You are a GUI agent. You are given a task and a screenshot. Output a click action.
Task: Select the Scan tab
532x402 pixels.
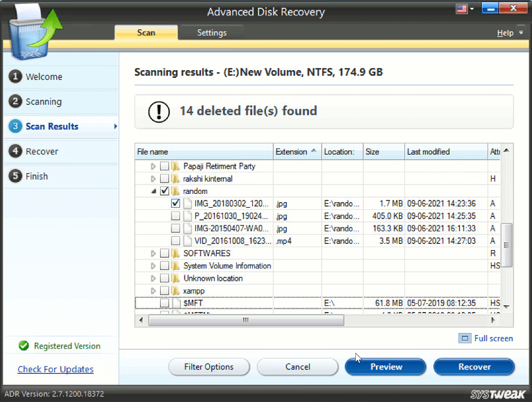click(x=146, y=33)
